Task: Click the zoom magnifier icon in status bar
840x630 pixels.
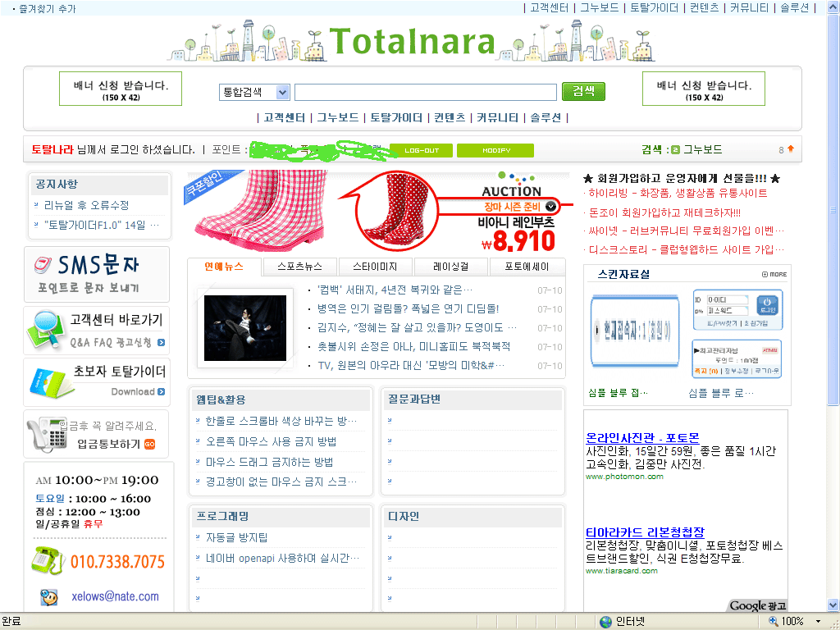Action: tap(773, 621)
